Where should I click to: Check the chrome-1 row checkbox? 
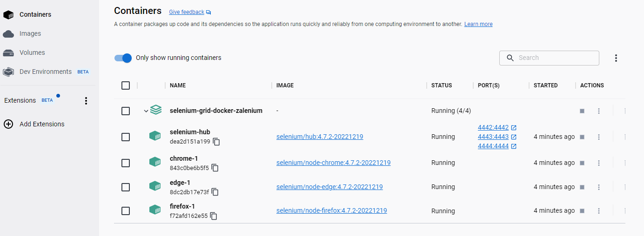(x=126, y=163)
